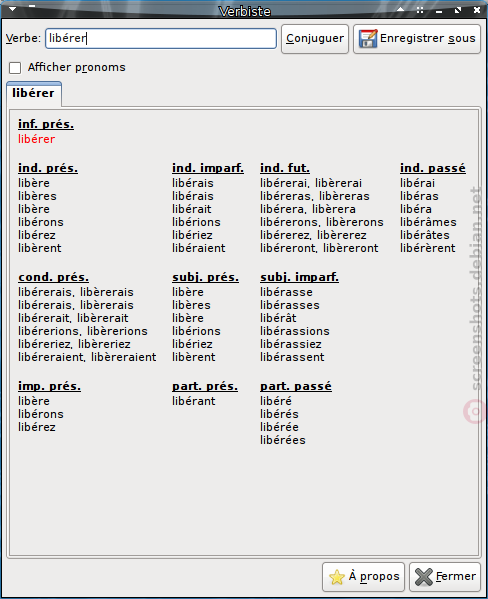
Task: Maximize the Verbiste window
Action: click(x=458, y=10)
